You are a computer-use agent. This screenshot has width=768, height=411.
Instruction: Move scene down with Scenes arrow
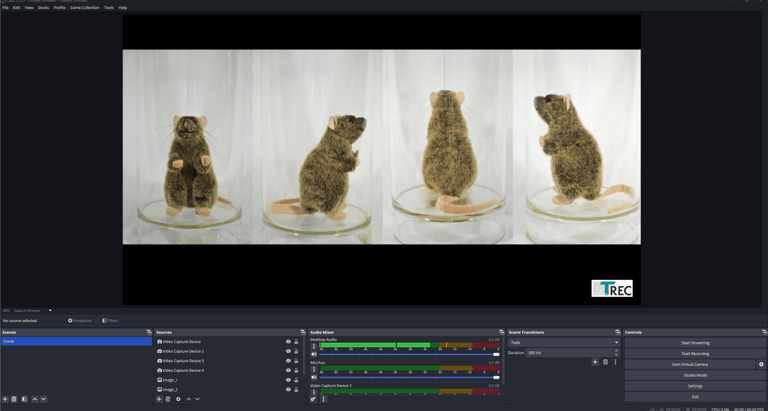pyautogui.click(x=44, y=399)
